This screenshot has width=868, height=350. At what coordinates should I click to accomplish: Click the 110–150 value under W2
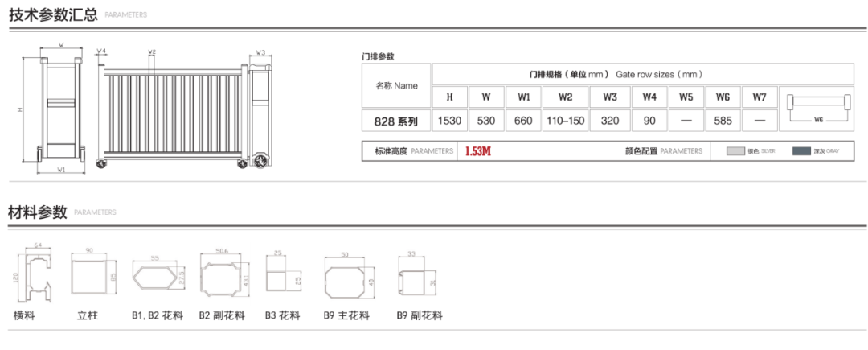point(565,121)
